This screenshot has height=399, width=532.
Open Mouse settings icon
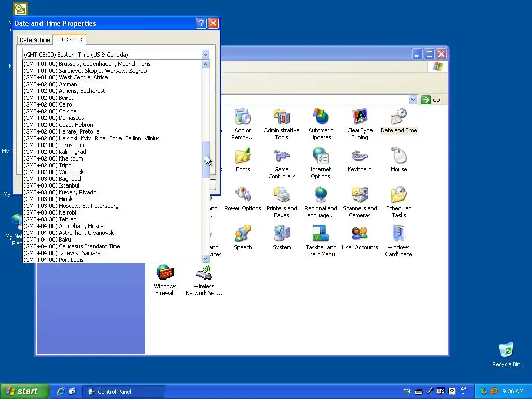point(398,160)
